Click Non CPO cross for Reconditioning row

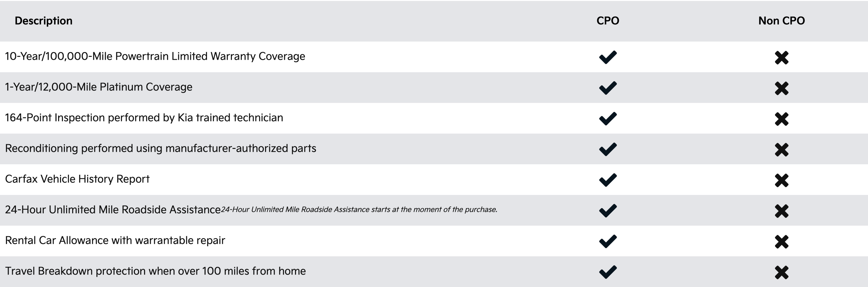781,150
